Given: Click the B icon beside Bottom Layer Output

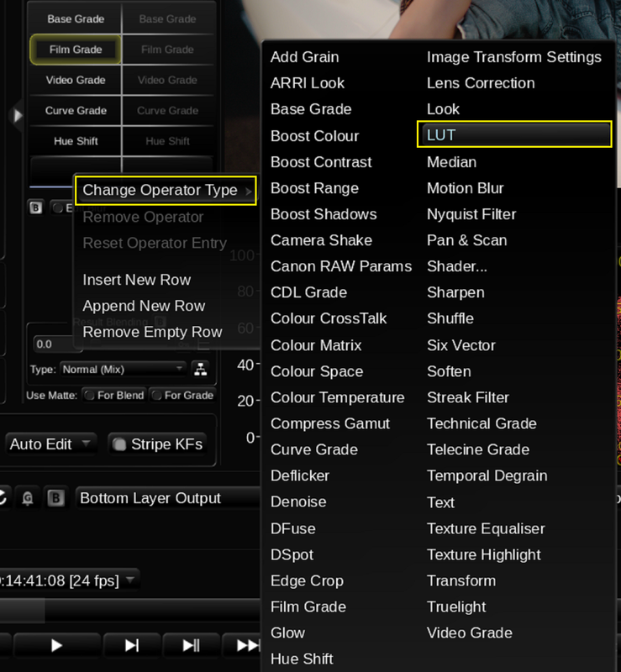Looking at the screenshot, I should pyautogui.click(x=55, y=498).
